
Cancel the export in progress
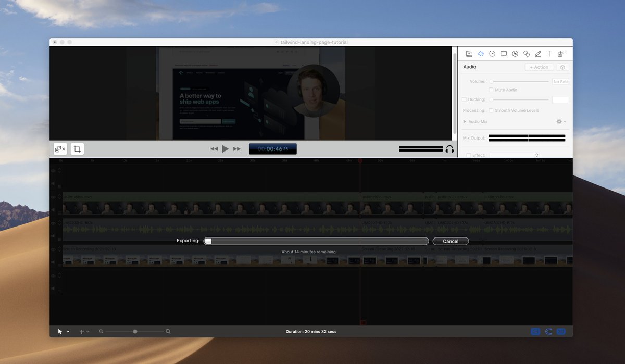coord(451,241)
